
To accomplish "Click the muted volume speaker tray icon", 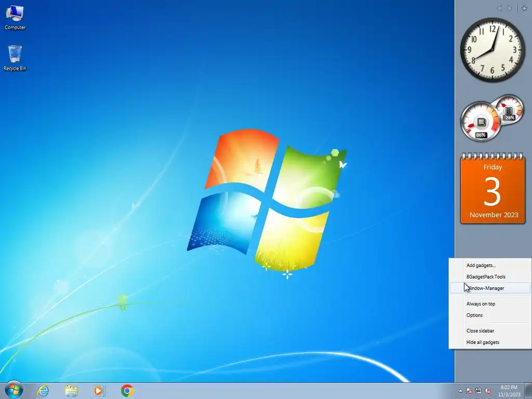I will click(x=488, y=391).
